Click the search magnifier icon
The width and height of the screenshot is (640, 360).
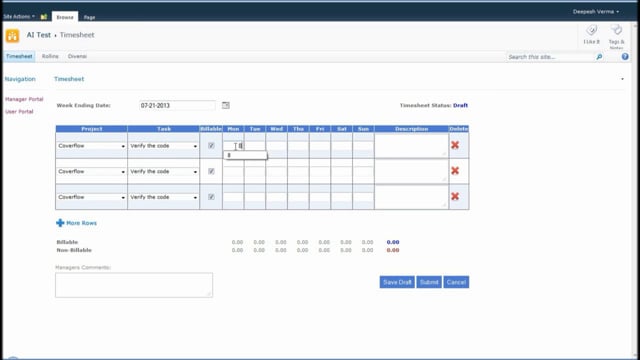599,57
